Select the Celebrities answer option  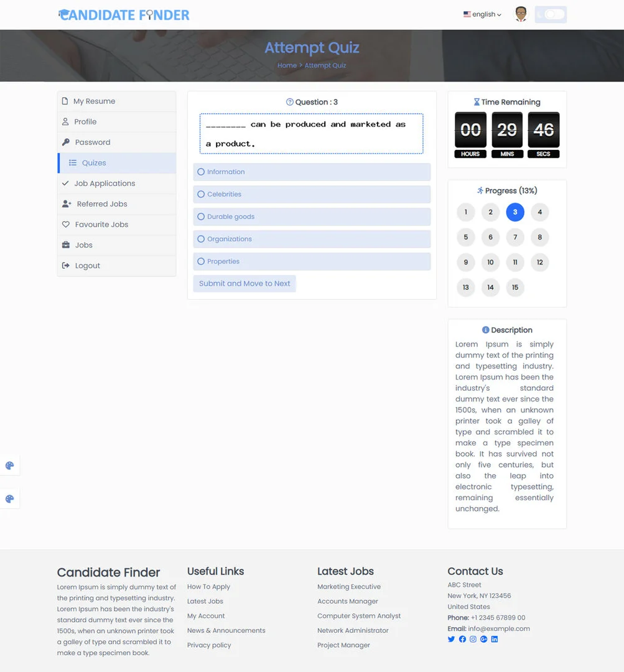point(312,194)
